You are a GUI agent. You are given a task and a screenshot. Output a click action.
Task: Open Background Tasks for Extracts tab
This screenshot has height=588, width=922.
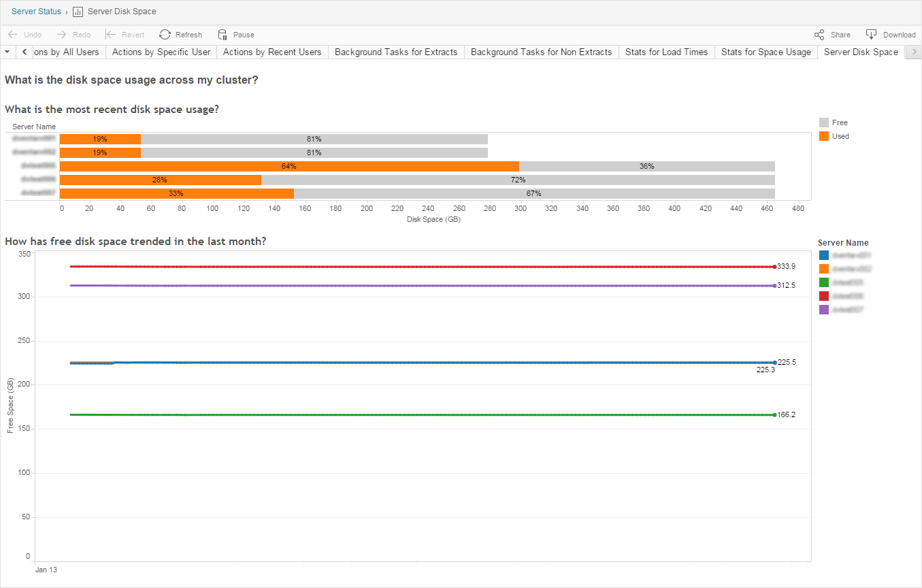[x=396, y=52]
